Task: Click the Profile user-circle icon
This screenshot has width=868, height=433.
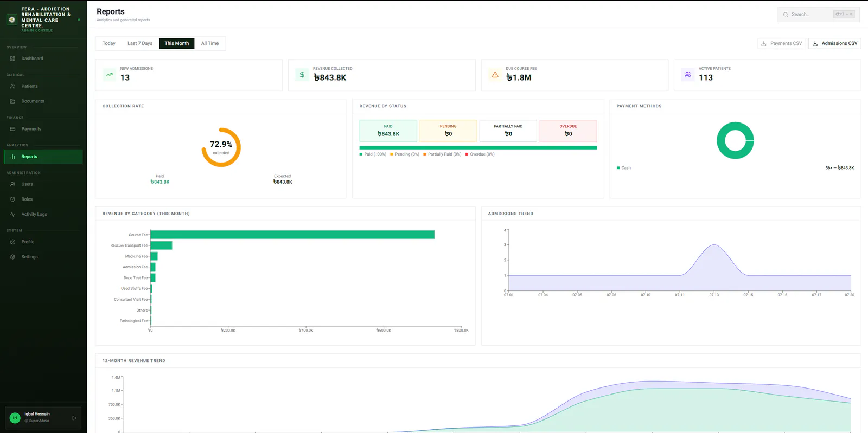Action: point(12,242)
